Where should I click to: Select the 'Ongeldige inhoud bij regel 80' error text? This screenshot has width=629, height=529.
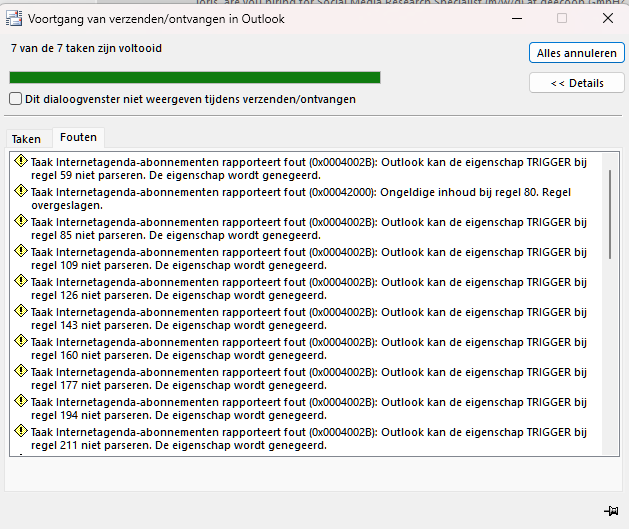(301, 199)
